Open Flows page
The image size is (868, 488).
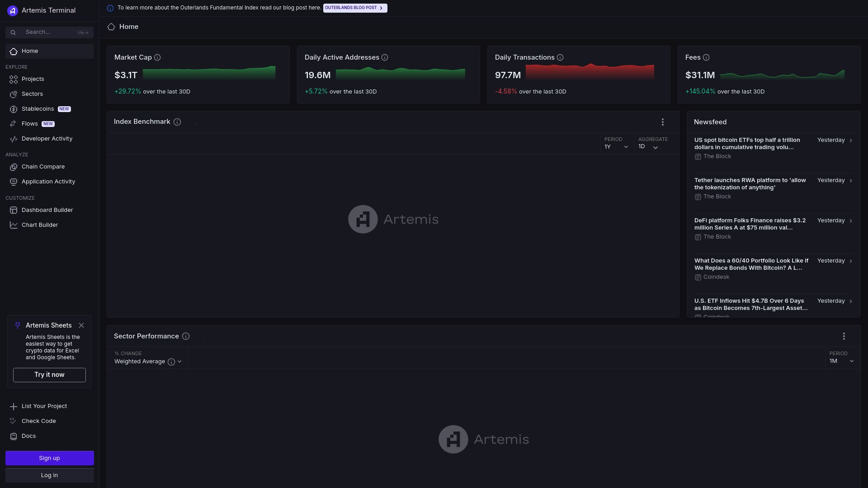click(x=49, y=124)
